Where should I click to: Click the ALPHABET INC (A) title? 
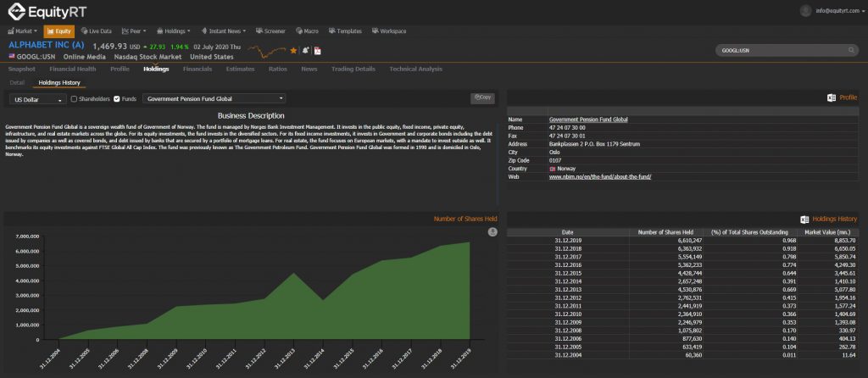pyautogui.click(x=46, y=46)
